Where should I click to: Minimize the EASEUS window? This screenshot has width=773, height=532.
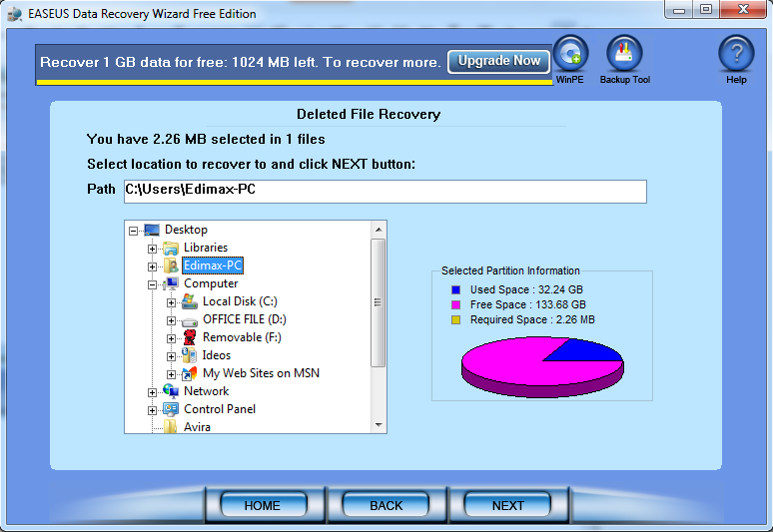tap(679, 10)
